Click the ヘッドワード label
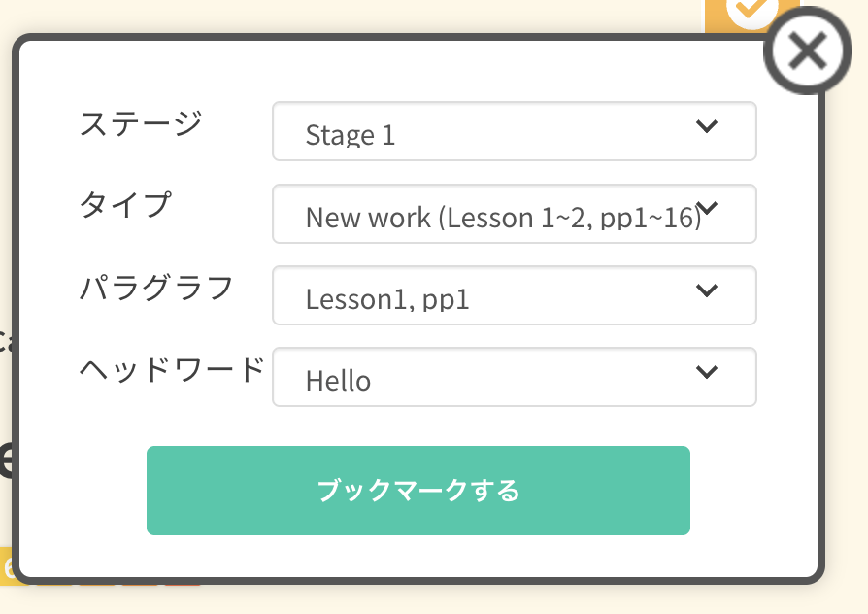Image resolution: width=868 pixels, height=614 pixels. (172, 369)
